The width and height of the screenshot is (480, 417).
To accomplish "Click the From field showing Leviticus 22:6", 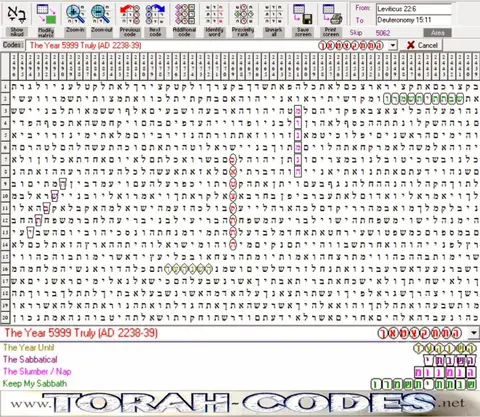I will (x=413, y=9).
